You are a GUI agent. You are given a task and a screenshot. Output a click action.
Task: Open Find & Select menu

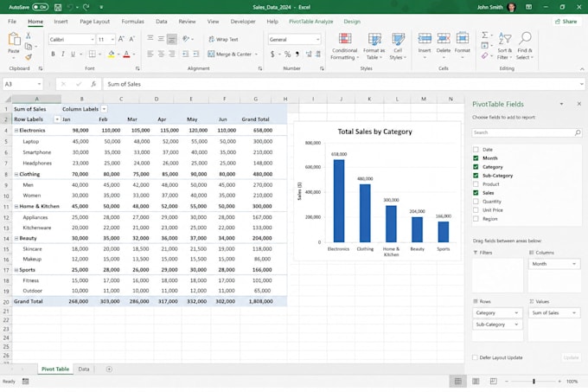(x=525, y=46)
